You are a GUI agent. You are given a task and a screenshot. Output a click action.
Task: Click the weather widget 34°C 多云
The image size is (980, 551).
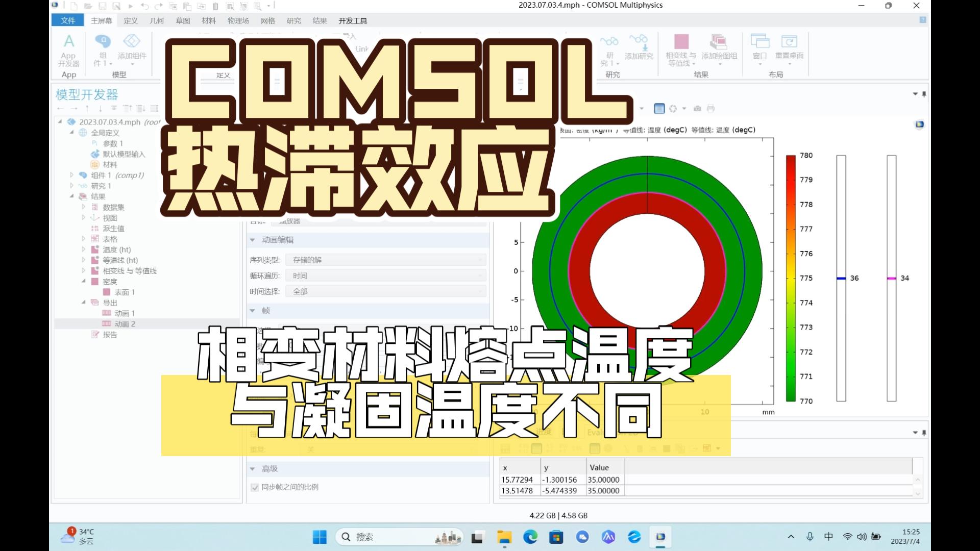[x=78, y=537]
